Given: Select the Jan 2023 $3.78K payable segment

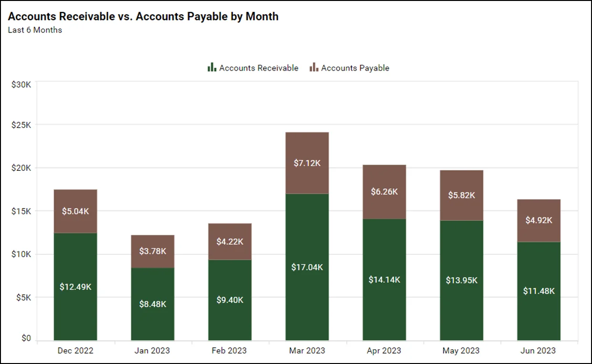Looking at the screenshot, I should click(x=153, y=251).
